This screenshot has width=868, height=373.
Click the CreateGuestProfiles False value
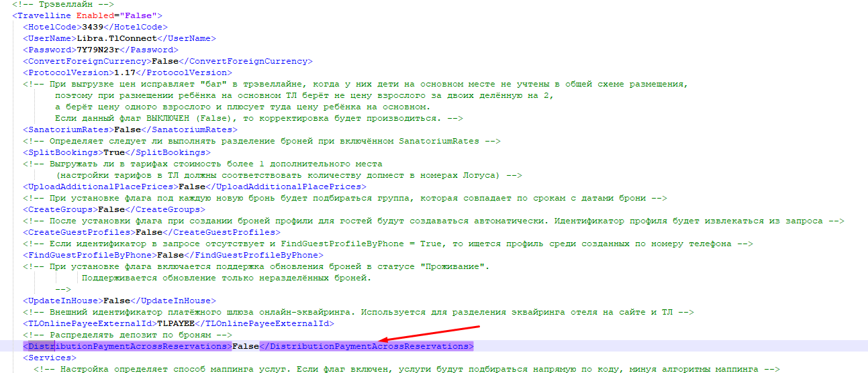(150, 232)
